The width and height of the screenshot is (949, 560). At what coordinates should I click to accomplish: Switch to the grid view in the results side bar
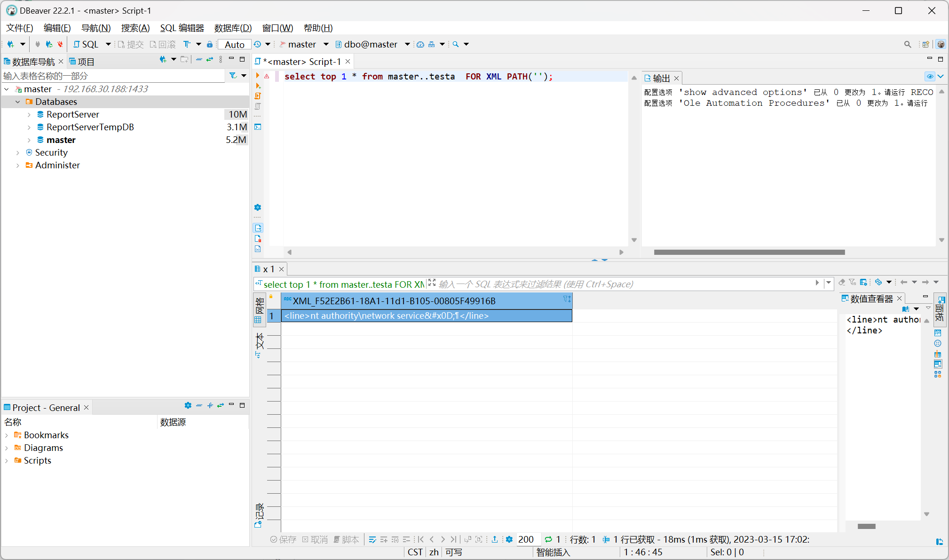point(259,309)
